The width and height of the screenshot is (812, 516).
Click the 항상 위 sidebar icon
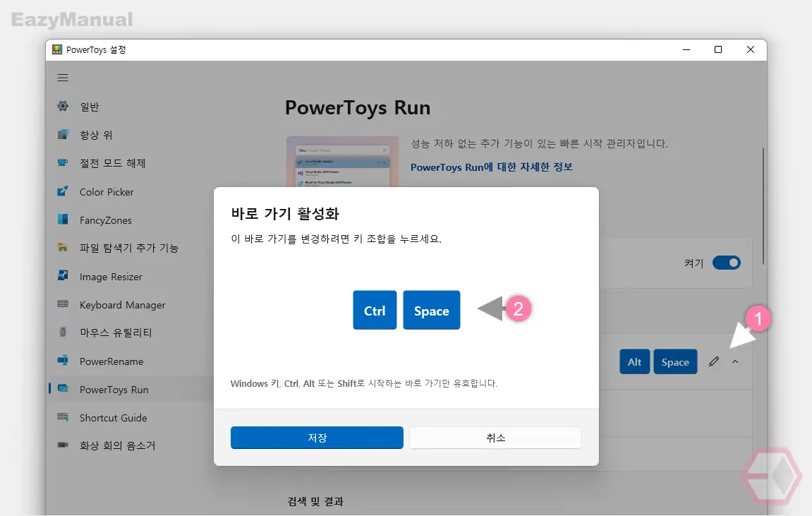(x=63, y=135)
